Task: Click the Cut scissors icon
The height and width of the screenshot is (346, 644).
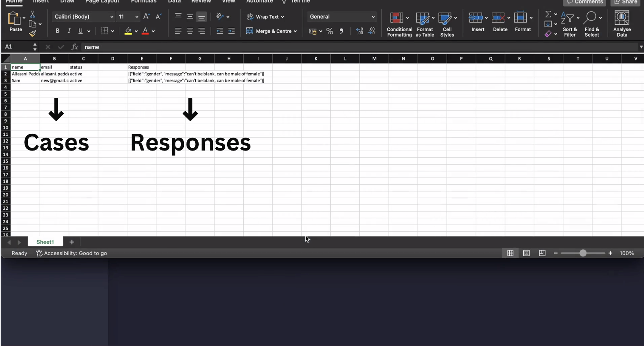Action: [x=32, y=14]
